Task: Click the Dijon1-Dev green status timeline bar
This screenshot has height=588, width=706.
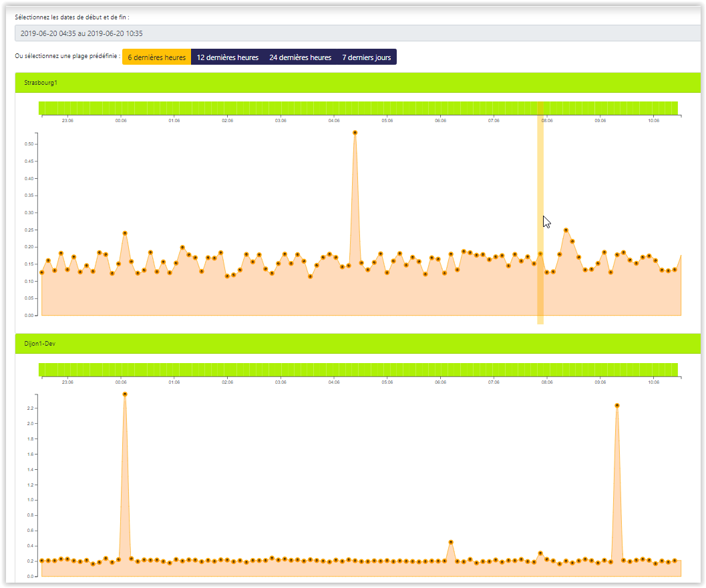Action: click(358, 369)
